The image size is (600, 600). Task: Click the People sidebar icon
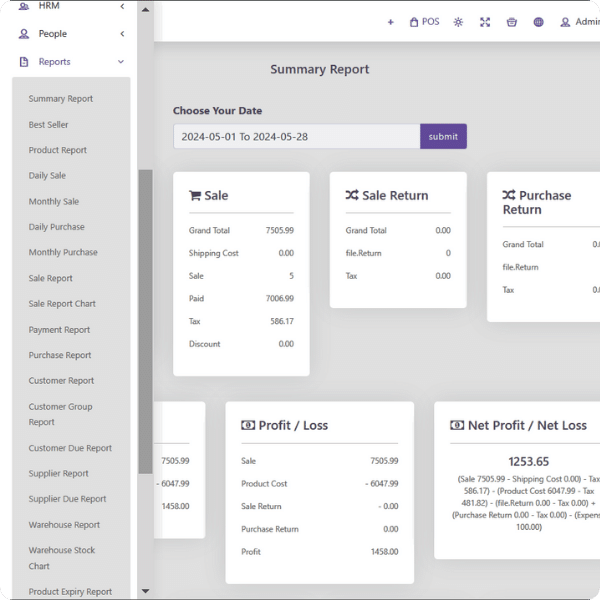point(24,34)
